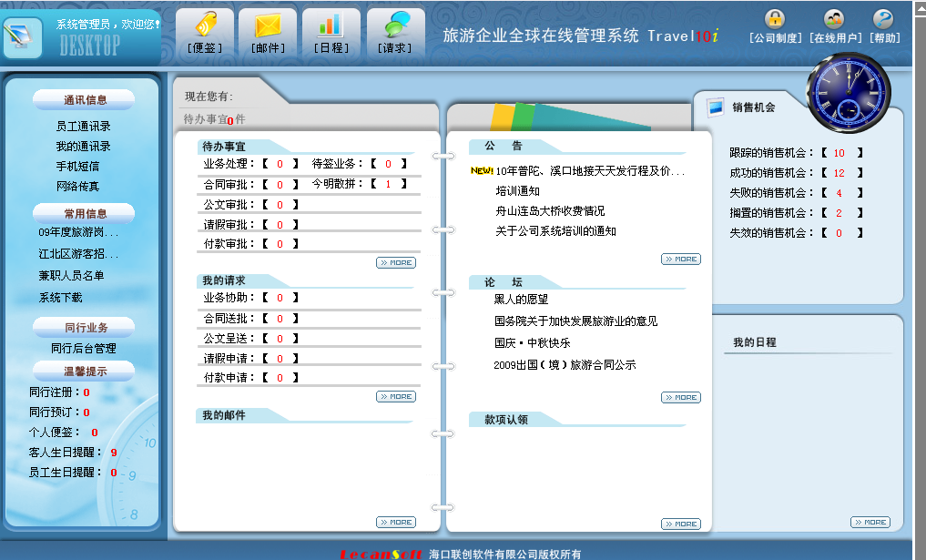
Task: Click the 请假审批 count
Action: coord(280,225)
